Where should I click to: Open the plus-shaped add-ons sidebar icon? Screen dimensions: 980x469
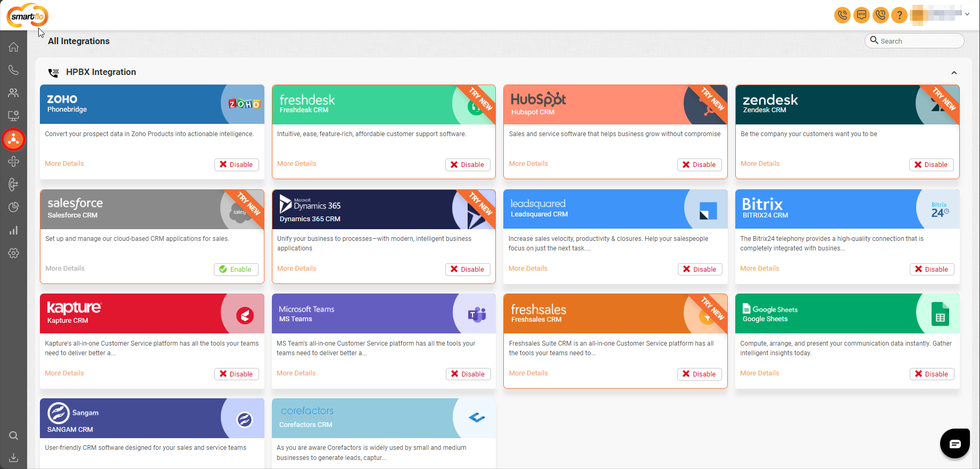14,161
